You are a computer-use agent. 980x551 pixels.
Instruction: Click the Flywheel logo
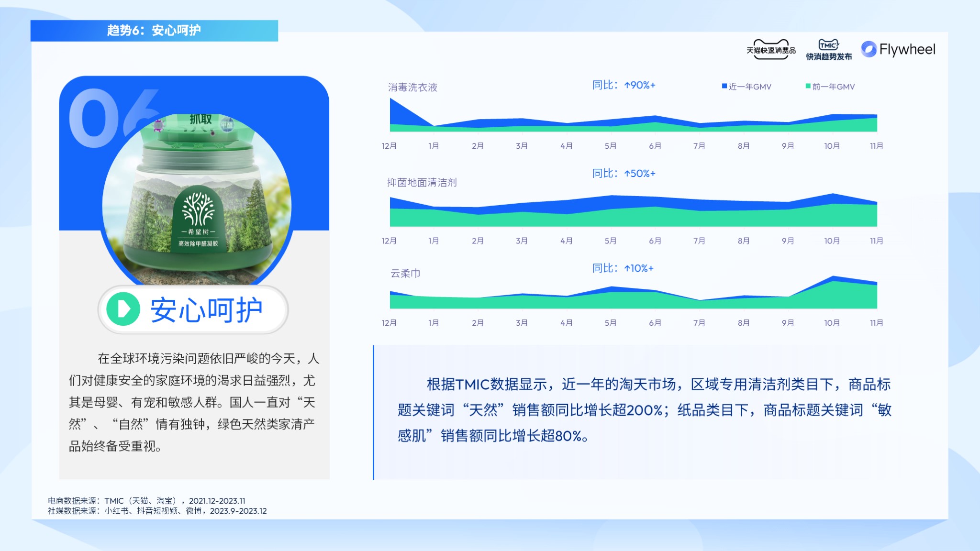click(x=898, y=49)
